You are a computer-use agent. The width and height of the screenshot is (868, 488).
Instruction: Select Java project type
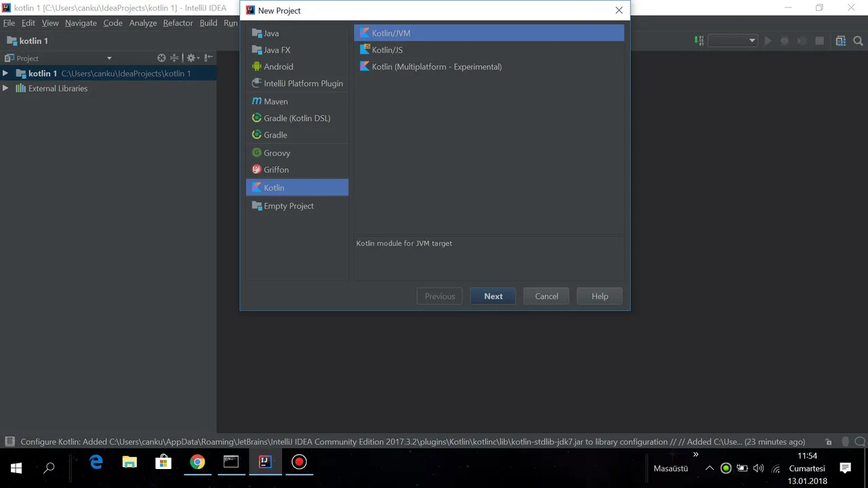[x=297, y=33]
